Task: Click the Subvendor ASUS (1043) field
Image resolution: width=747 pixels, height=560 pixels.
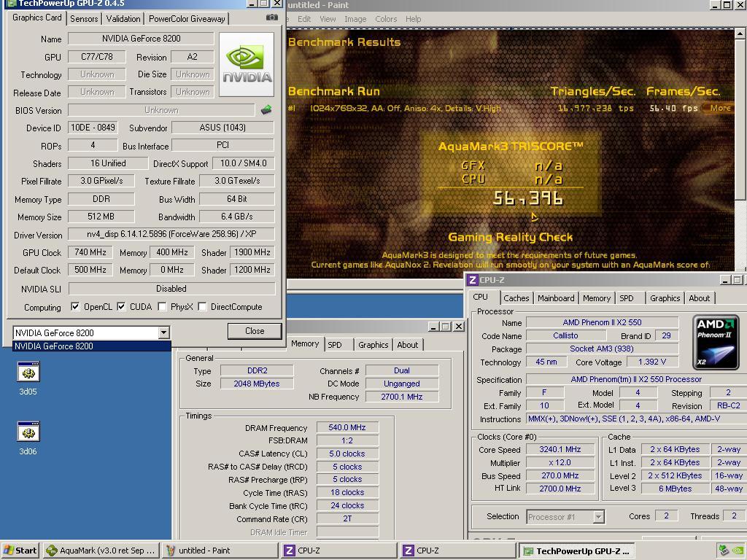Action: point(222,128)
